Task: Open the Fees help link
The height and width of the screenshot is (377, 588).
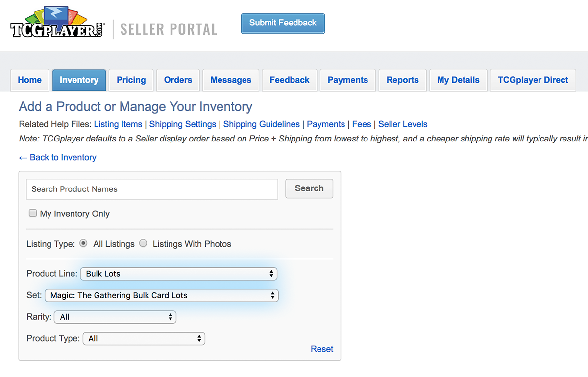Action: [x=362, y=124]
